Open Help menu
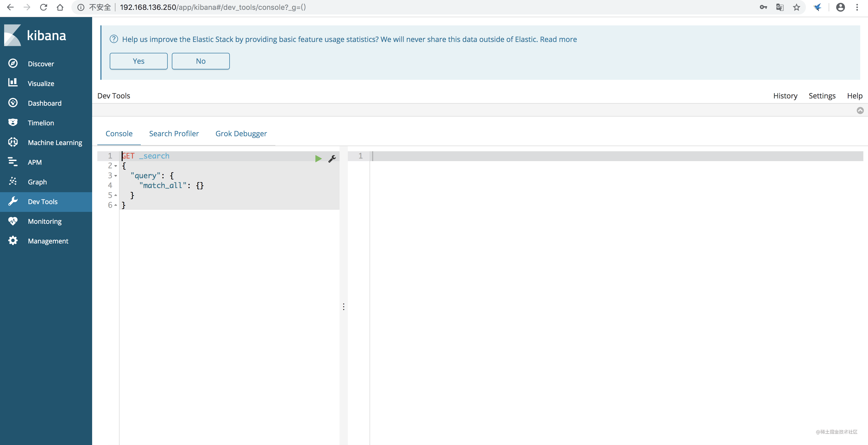The image size is (868, 445). click(x=855, y=96)
